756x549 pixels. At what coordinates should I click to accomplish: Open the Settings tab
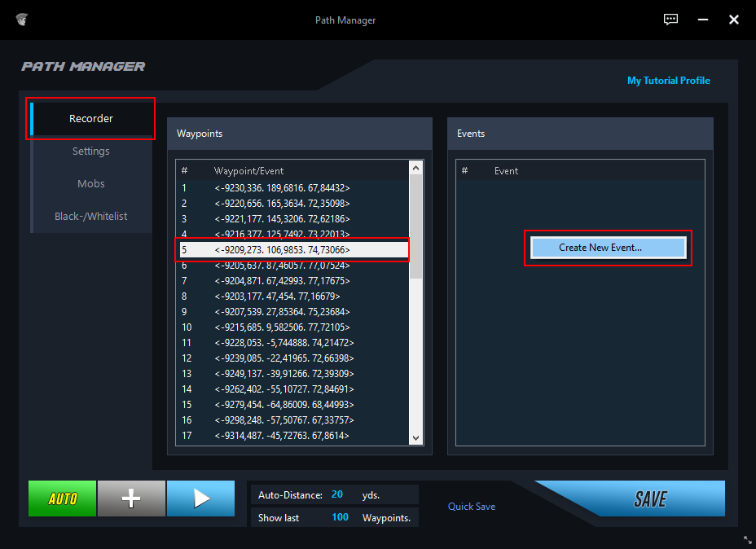91,152
